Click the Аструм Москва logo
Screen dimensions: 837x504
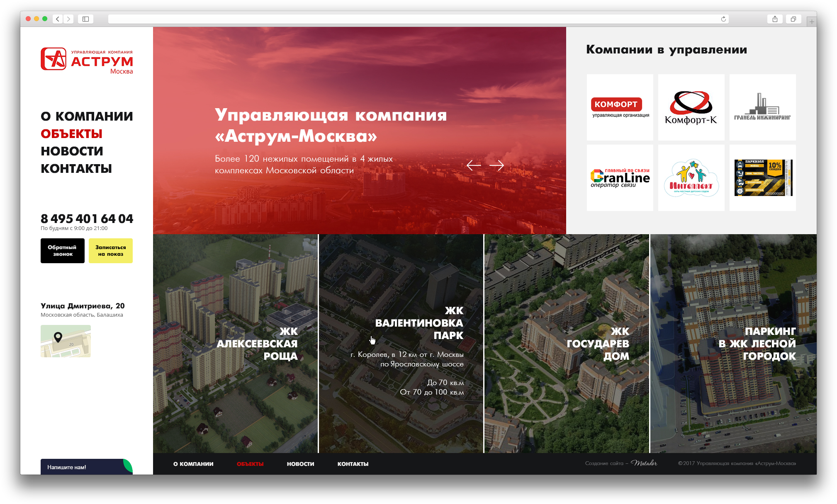[x=87, y=61]
